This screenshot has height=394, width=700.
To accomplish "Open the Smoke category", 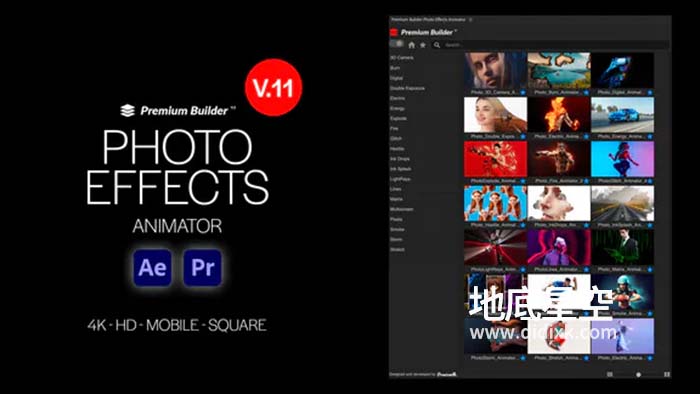I will tap(397, 229).
